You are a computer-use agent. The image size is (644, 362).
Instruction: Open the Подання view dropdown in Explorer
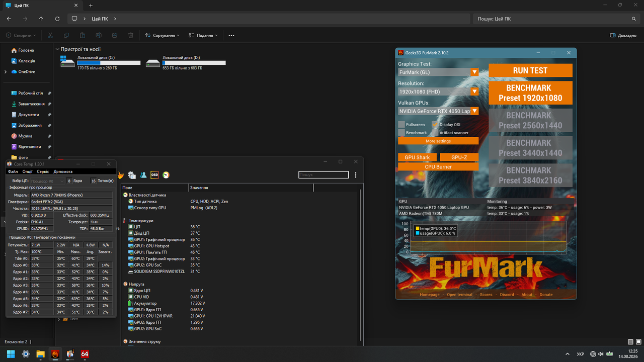pos(203,36)
